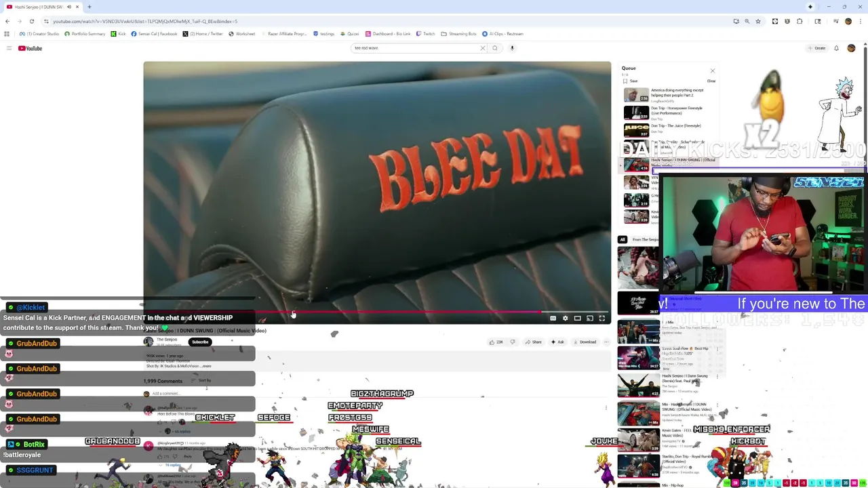The height and width of the screenshot is (488, 868).
Task: Open the video player settings gear
Action: pos(565,318)
